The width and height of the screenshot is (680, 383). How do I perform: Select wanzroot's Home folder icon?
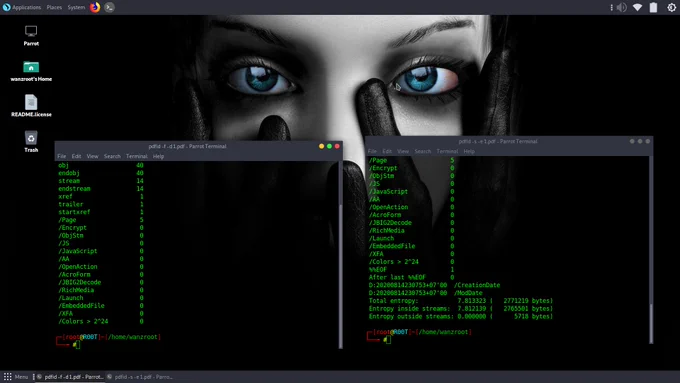point(31,71)
